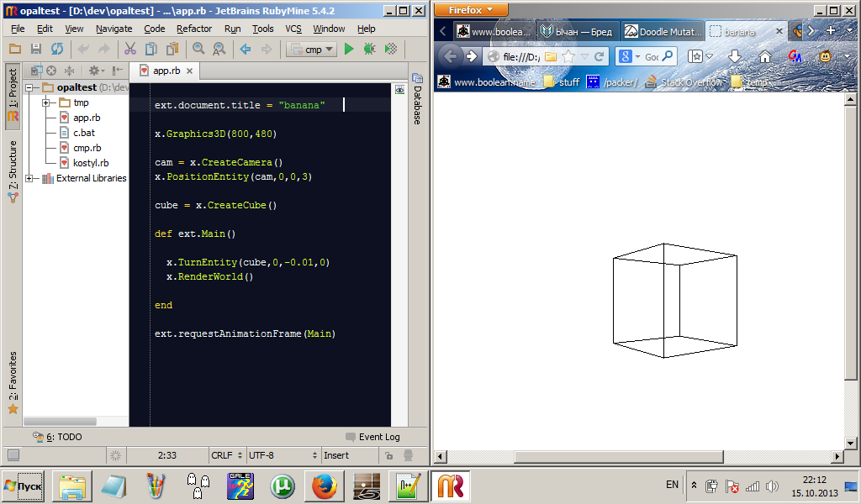
Task: Start debugging with the bug icon
Action: point(369,50)
